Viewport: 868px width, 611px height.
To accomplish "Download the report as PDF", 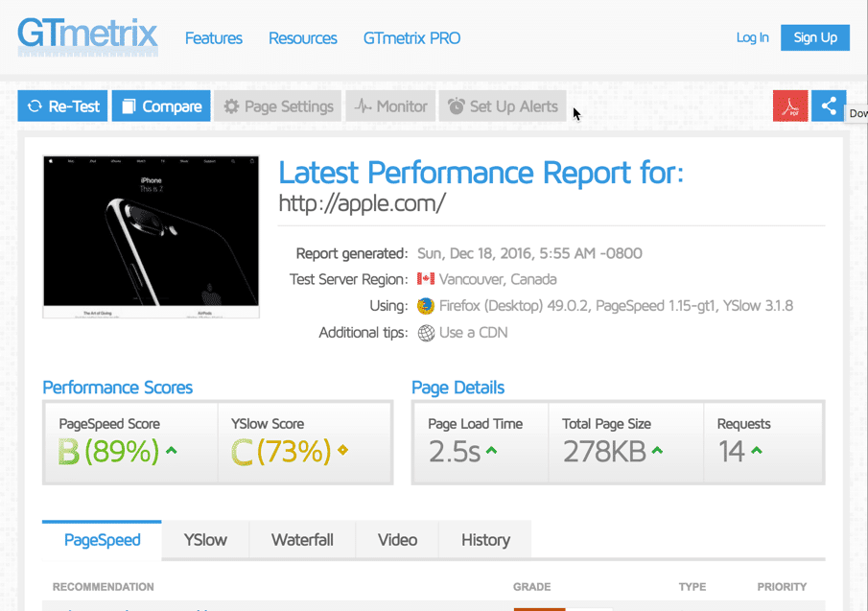I will coord(790,106).
